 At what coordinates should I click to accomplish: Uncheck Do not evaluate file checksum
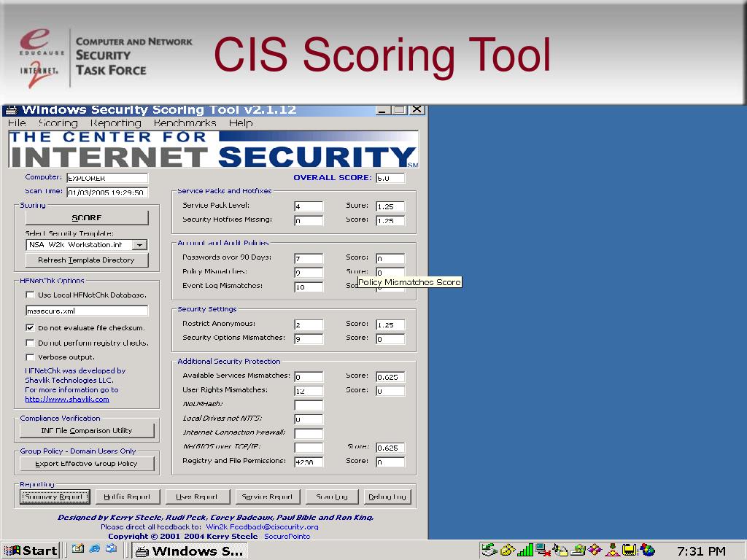click(x=30, y=327)
